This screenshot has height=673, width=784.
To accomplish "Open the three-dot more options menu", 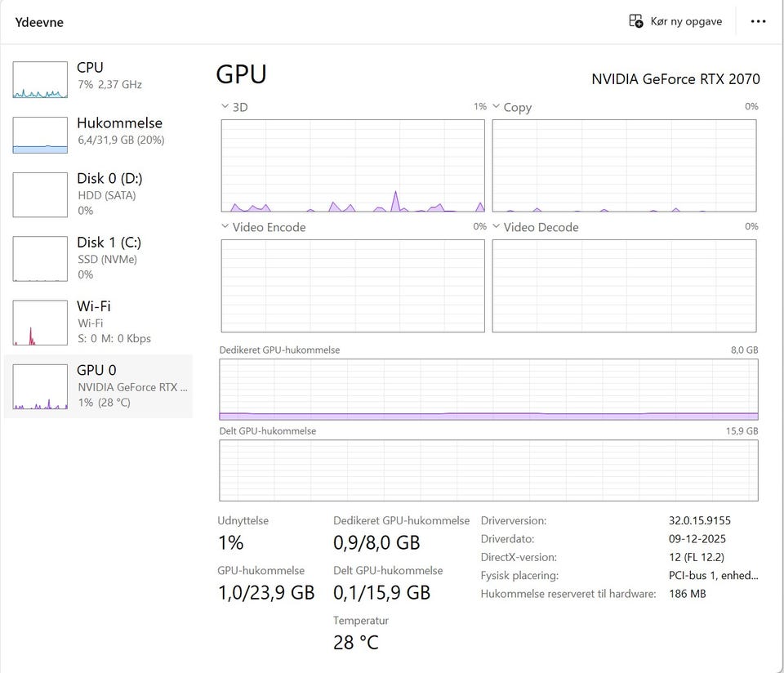I will click(x=758, y=21).
